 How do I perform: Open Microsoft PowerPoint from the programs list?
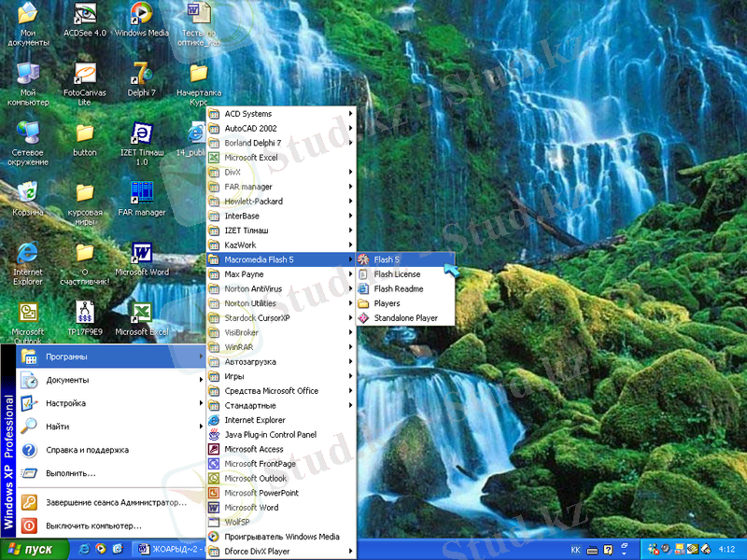pos(261,493)
